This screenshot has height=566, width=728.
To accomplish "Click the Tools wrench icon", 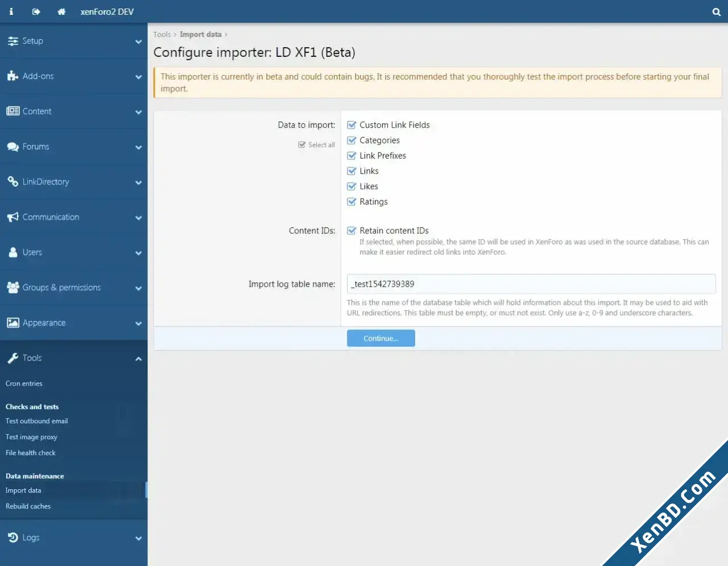I will (13, 358).
